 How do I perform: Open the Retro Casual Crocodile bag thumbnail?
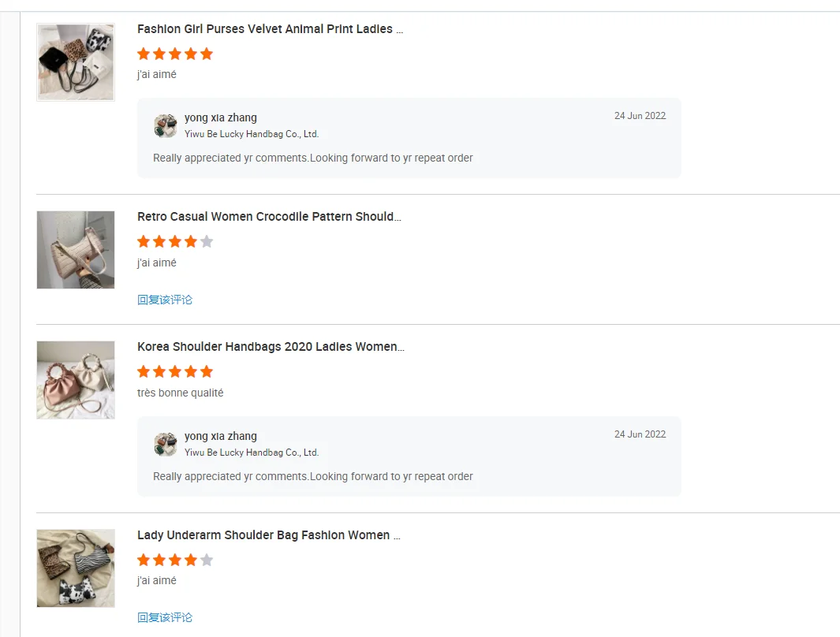[76, 250]
